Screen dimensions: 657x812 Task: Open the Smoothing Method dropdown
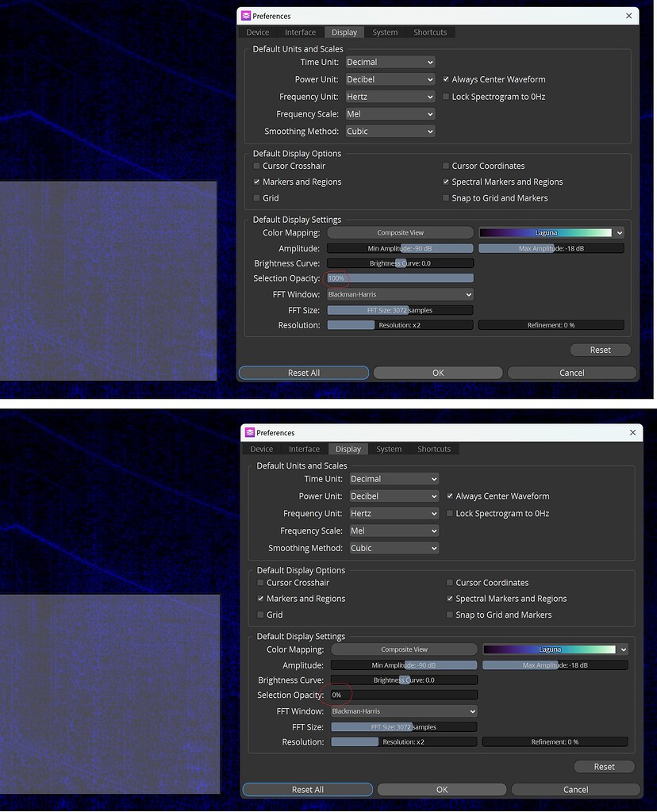[390, 131]
